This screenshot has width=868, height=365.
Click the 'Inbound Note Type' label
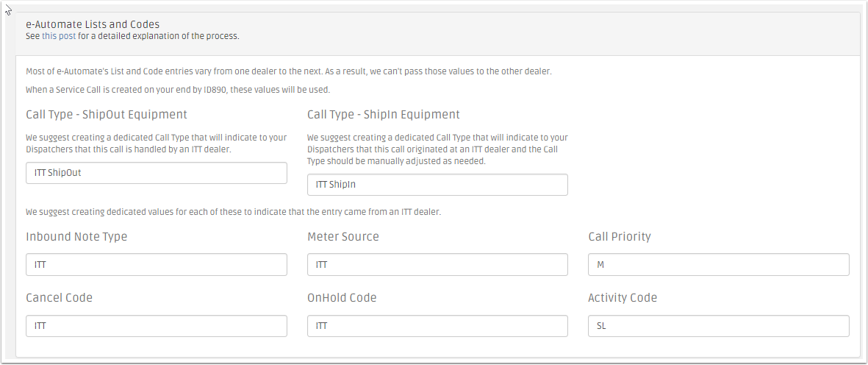[x=76, y=236]
